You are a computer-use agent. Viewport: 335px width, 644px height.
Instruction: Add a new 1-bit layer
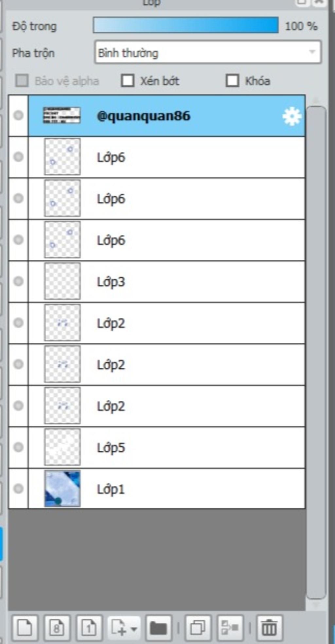point(89,628)
